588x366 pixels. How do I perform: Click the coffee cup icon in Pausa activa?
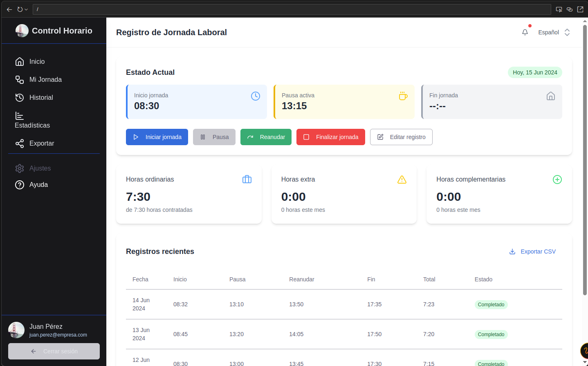click(x=403, y=96)
